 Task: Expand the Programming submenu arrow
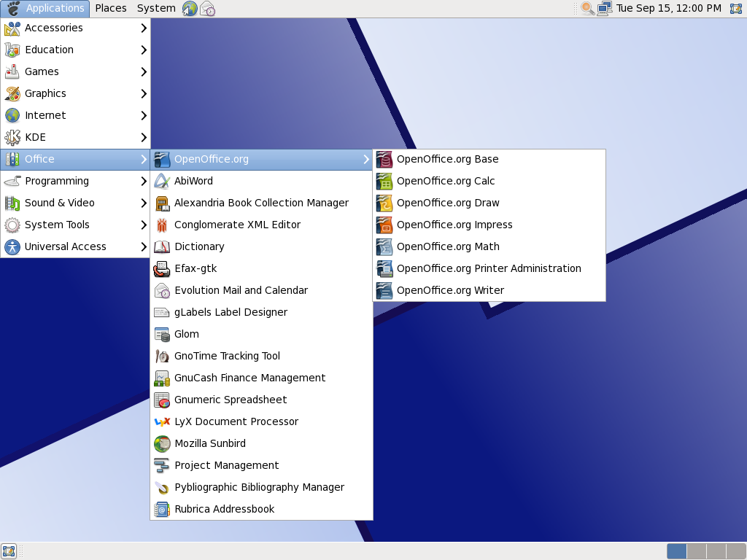pyautogui.click(x=144, y=182)
